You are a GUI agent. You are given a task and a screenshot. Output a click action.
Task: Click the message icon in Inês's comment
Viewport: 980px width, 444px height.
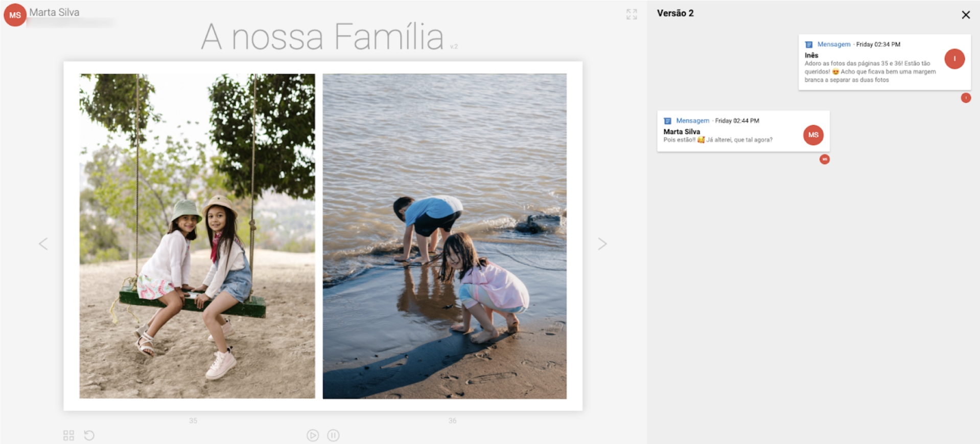coord(808,45)
